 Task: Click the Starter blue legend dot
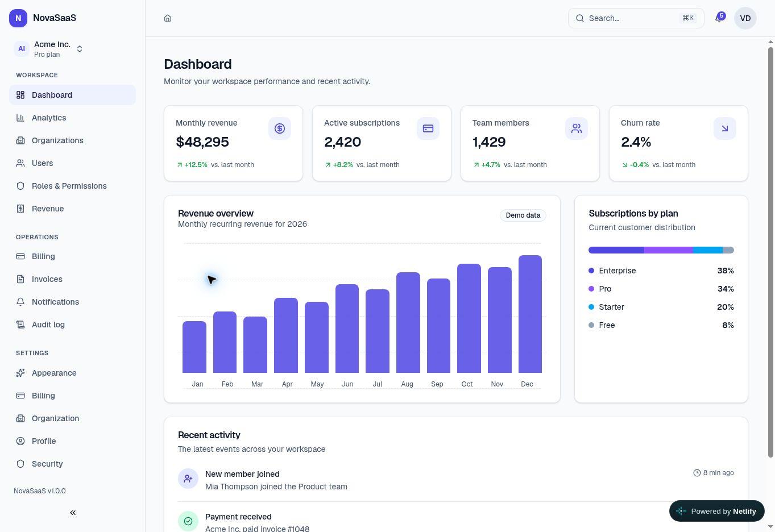[x=591, y=307]
